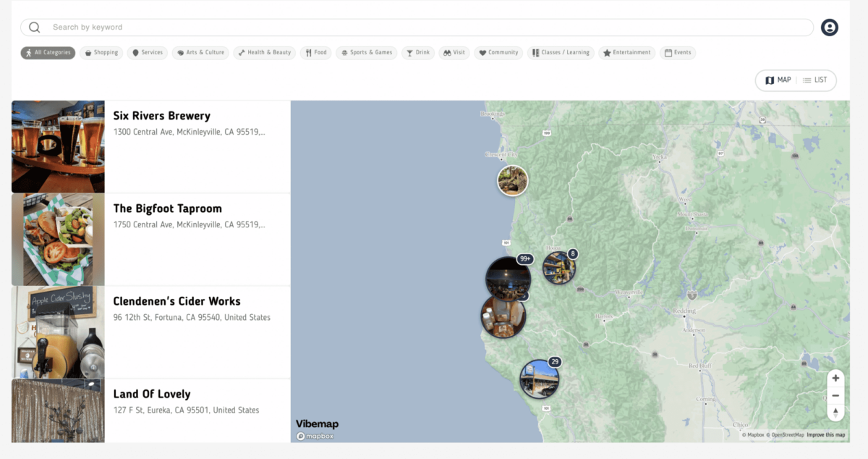This screenshot has height=459, width=868.
Task: Filter by Classes / Learning category
Action: [561, 53]
